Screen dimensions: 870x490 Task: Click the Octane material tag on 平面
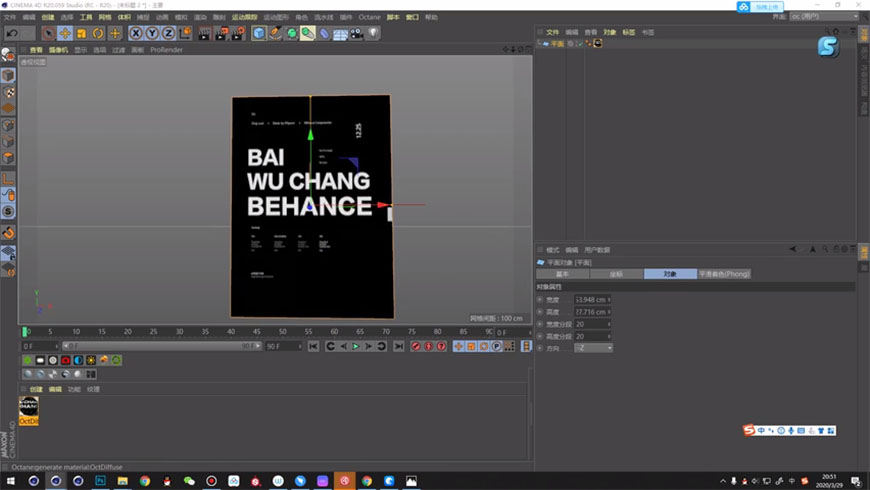[x=598, y=43]
